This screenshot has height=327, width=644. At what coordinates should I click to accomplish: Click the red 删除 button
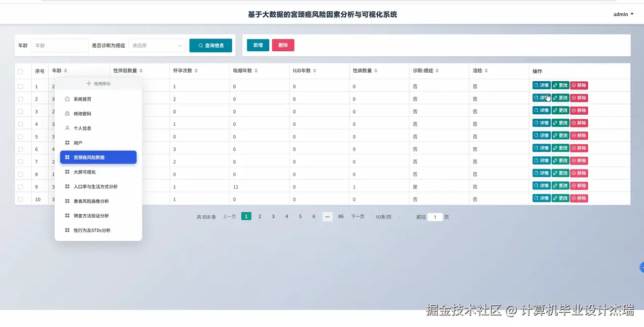tap(283, 45)
